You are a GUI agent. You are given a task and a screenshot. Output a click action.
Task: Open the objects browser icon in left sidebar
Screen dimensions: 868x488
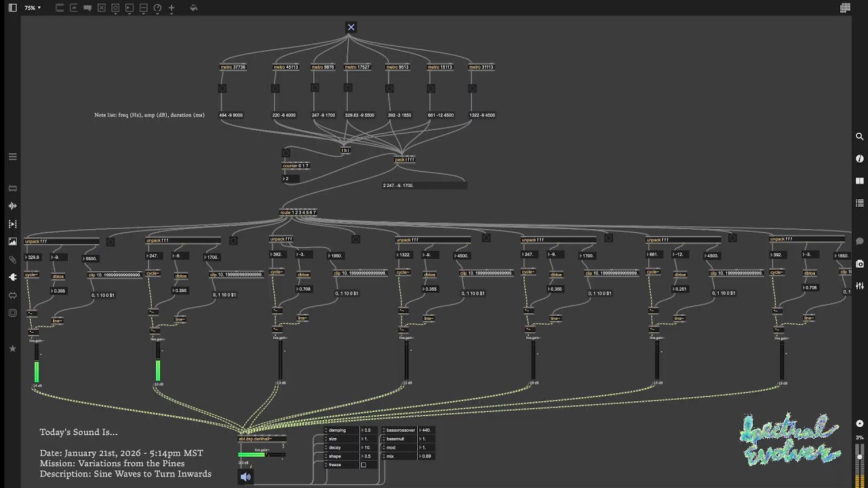tap(12, 188)
